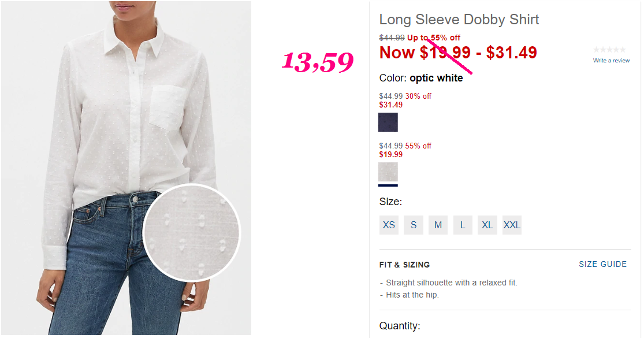Select the navy blue color swatch

pyautogui.click(x=388, y=122)
